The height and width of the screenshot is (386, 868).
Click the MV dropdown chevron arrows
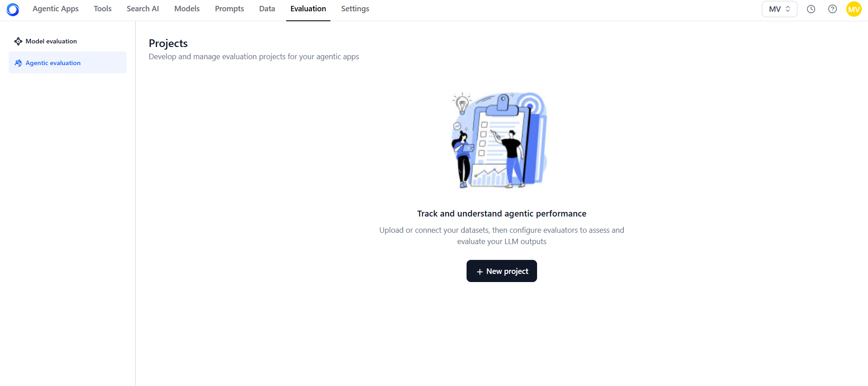point(788,9)
